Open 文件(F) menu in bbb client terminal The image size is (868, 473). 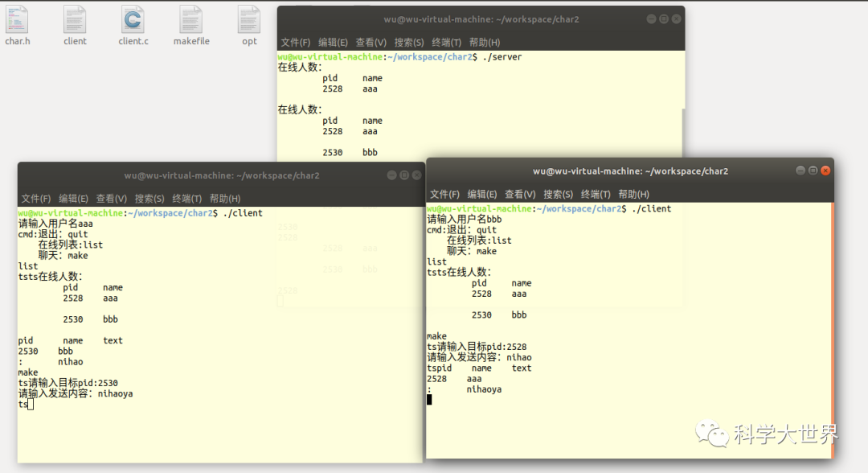444,194
